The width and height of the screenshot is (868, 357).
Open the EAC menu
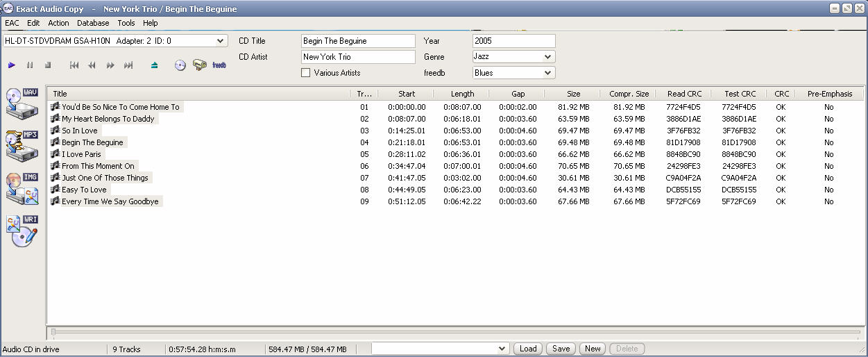pos(12,23)
